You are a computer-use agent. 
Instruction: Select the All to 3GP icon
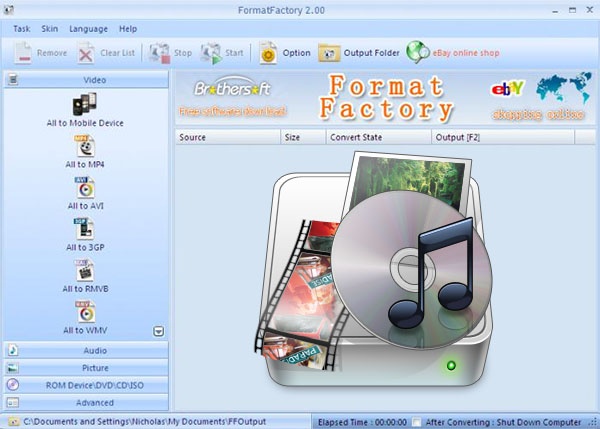(x=84, y=228)
